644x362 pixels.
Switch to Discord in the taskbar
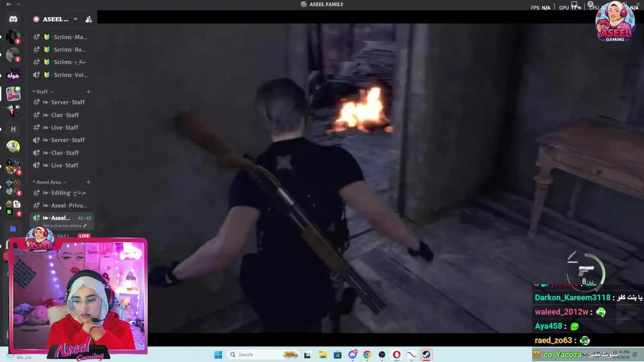click(352, 354)
